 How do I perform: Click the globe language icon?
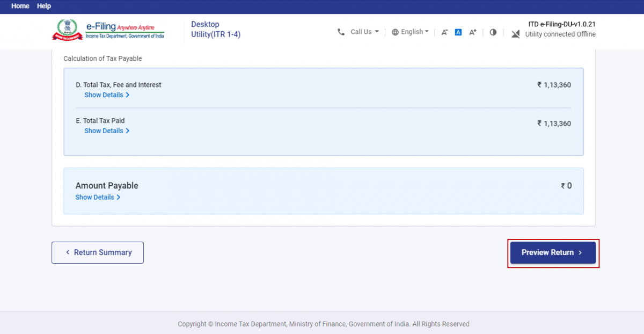pyautogui.click(x=396, y=32)
